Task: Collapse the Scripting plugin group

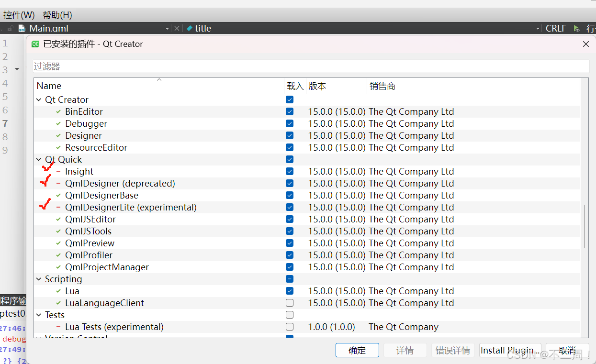Action: (39, 279)
